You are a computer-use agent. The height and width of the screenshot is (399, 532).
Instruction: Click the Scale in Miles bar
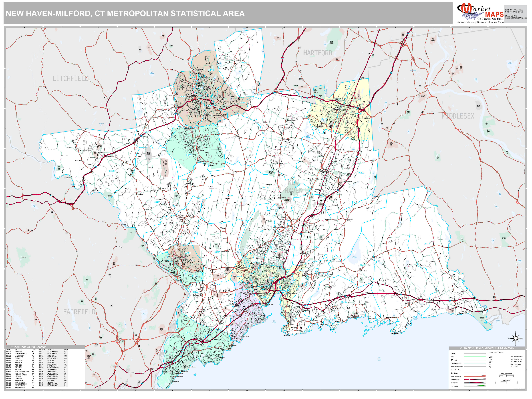coord(506,382)
